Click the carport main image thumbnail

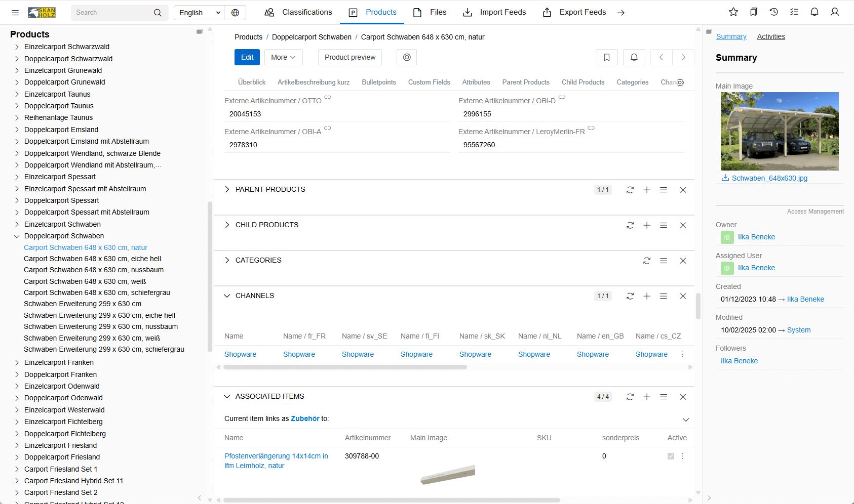pos(779,131)
